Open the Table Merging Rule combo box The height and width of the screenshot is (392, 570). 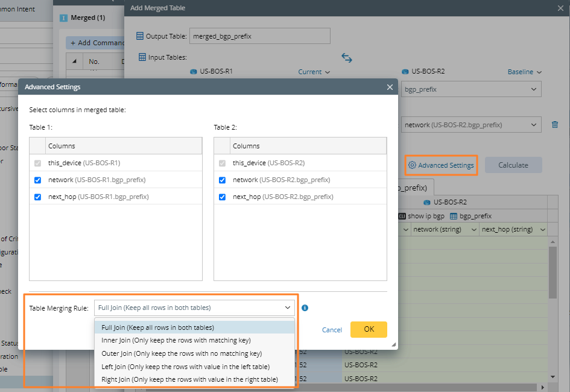[194, 308]
